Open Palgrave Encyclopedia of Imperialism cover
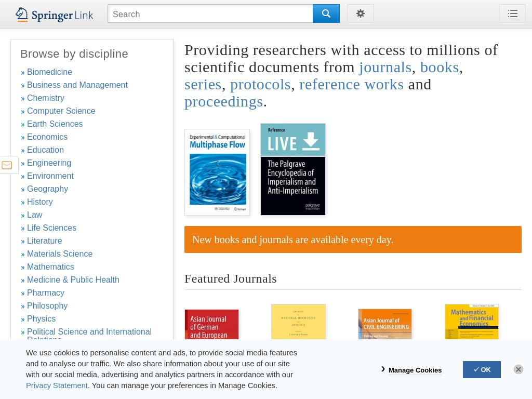Screen dimensions: 532x399 tap(292, 169)
